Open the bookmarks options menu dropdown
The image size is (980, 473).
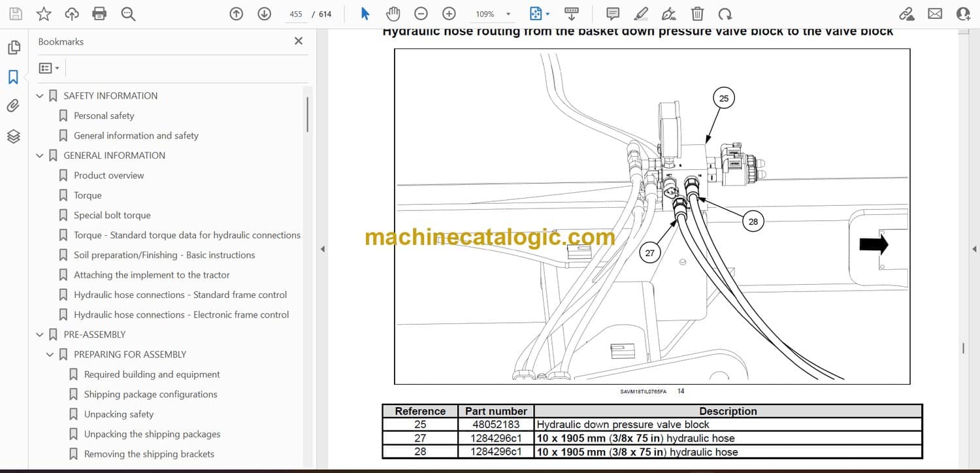tap(49, 68)
